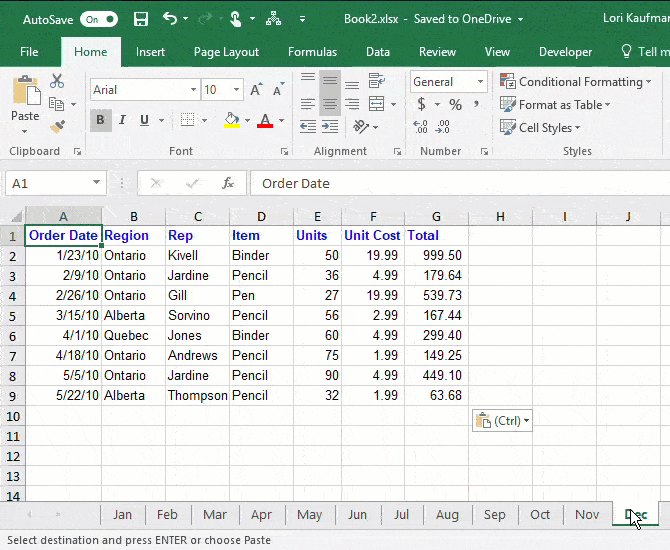Click into the Name Box showing A1

(47, 183)
